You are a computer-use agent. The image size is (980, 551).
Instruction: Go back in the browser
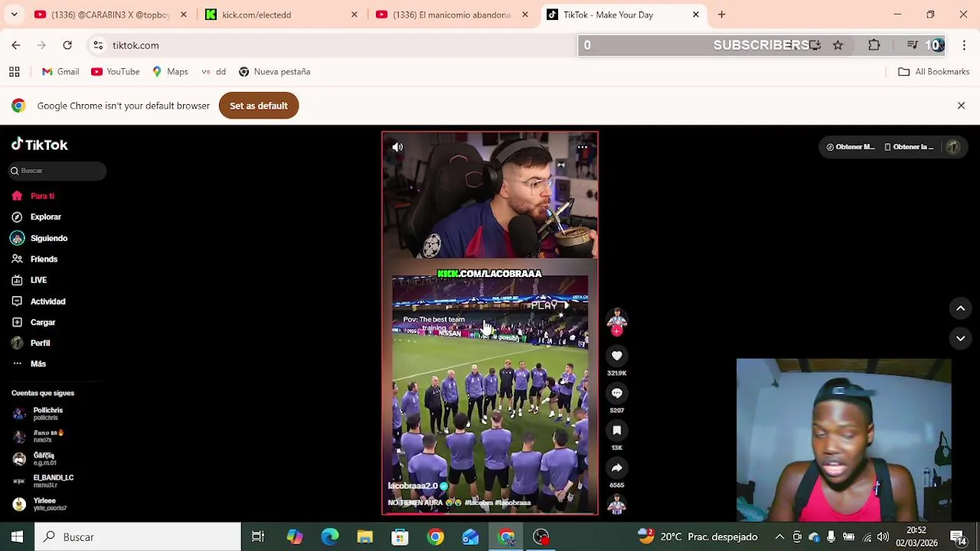coord(16,45)
